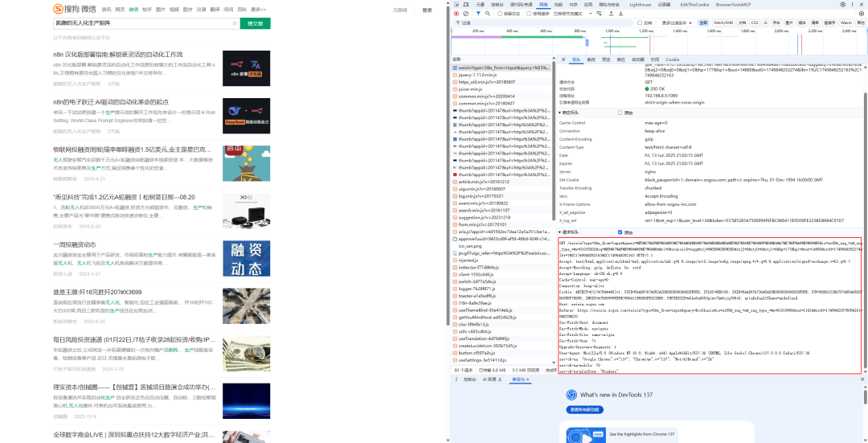Toggle the blue network filter funnel icon
Viewport: 868px width, 443px height.
478,14
